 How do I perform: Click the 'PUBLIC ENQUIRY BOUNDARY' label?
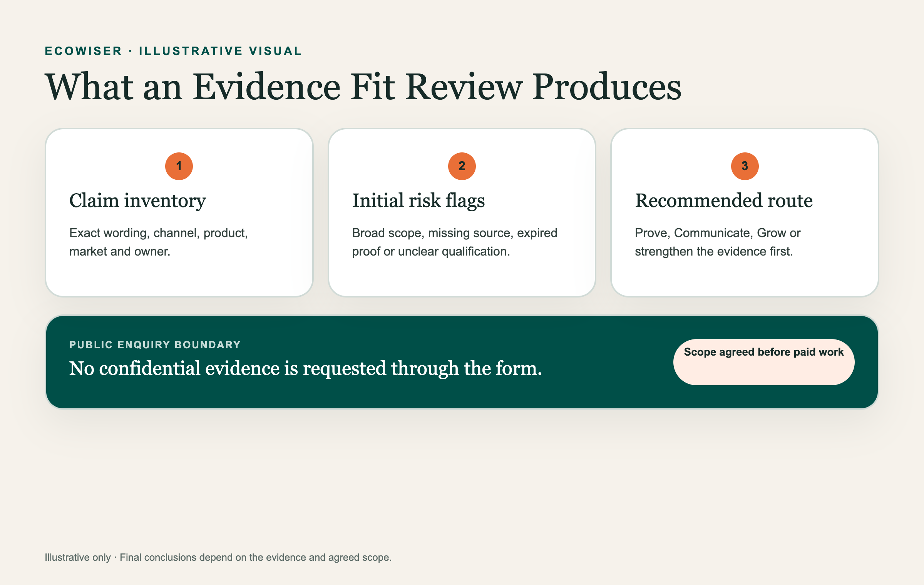tap(155, 344)
